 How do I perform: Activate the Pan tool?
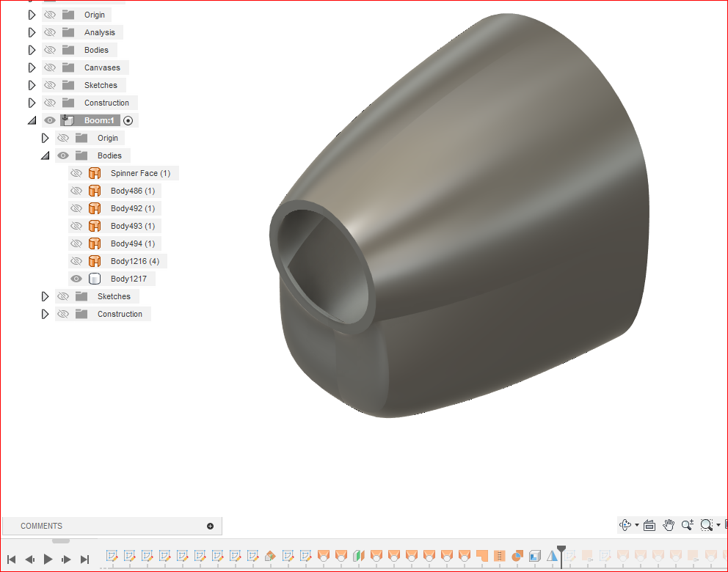pos(669,525)
